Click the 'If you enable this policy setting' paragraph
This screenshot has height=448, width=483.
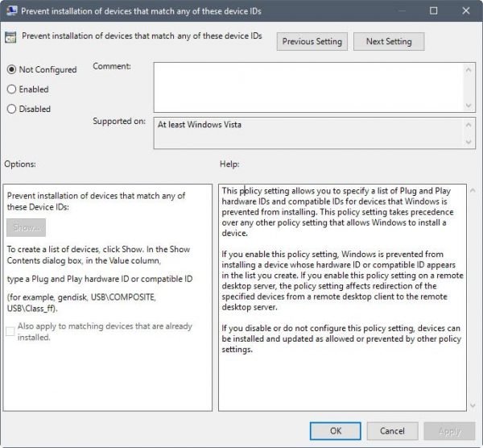(x=342, y=280)
